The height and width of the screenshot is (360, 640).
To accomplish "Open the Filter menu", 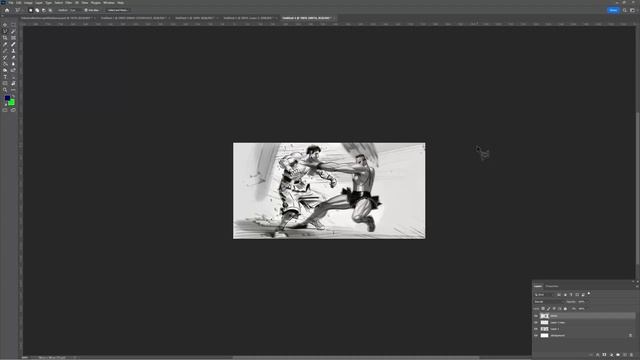I will pos(69,3).
